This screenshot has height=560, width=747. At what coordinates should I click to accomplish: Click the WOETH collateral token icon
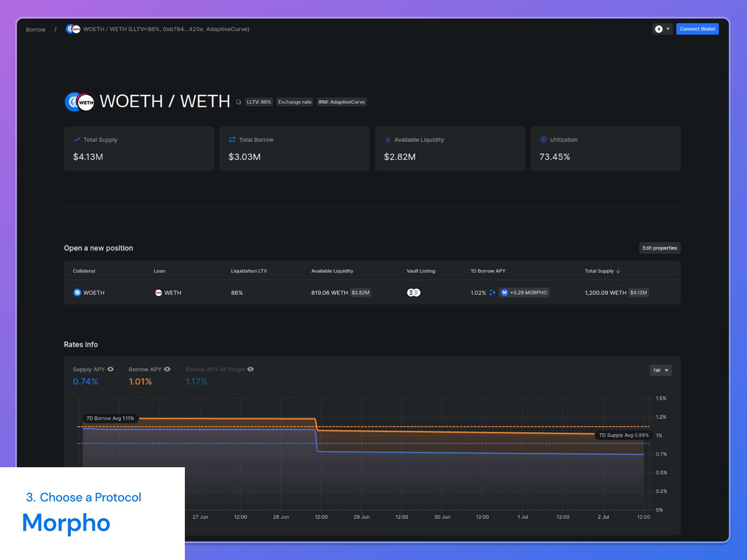(77, 293)
